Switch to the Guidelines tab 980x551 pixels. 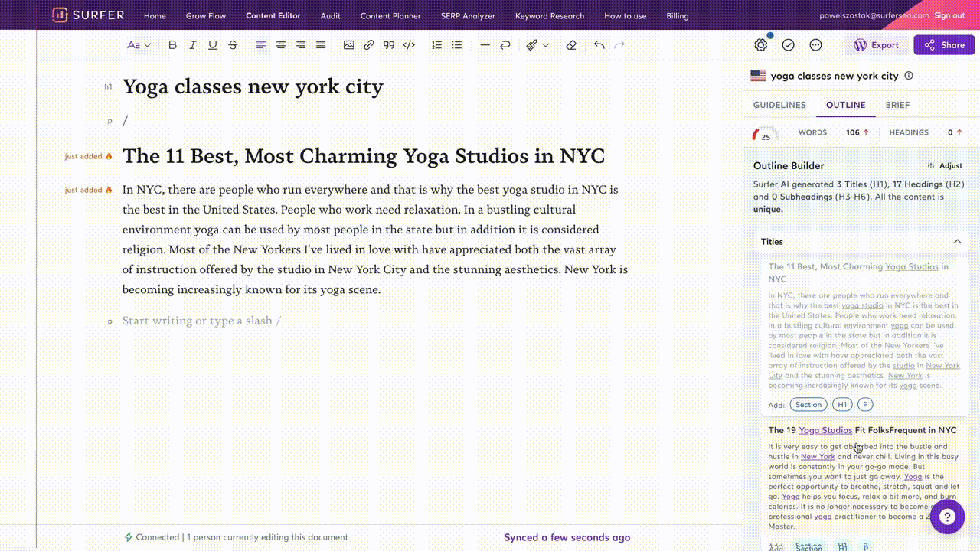pyautogui.click(x=779, y=105)
